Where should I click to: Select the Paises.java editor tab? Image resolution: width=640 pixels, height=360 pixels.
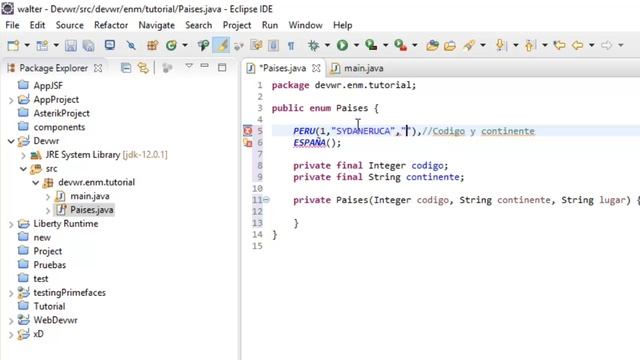[x=282, y=68]
